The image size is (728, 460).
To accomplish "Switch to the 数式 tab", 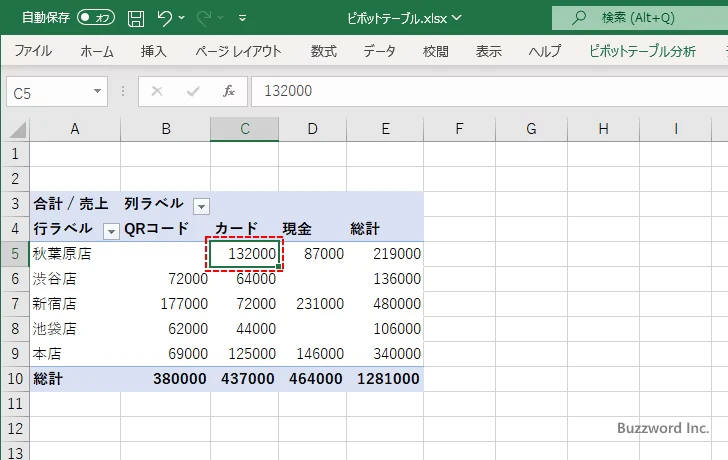I will click(324, 51).
